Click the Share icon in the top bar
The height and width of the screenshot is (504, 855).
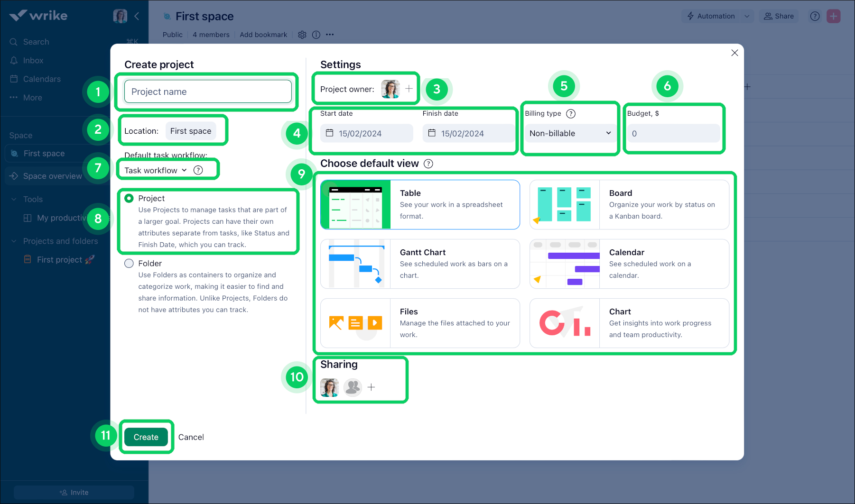tap(768, 16)
